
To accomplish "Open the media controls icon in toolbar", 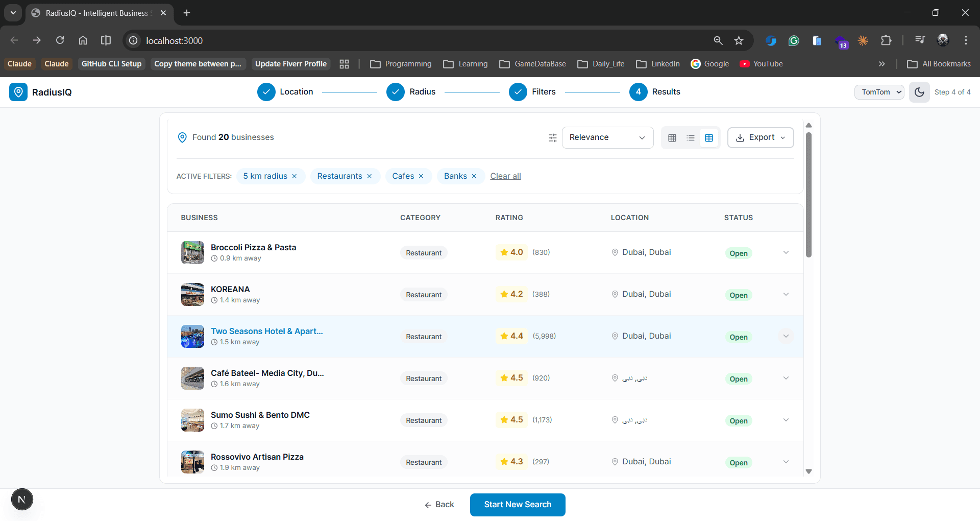I will tap(920, 40).
